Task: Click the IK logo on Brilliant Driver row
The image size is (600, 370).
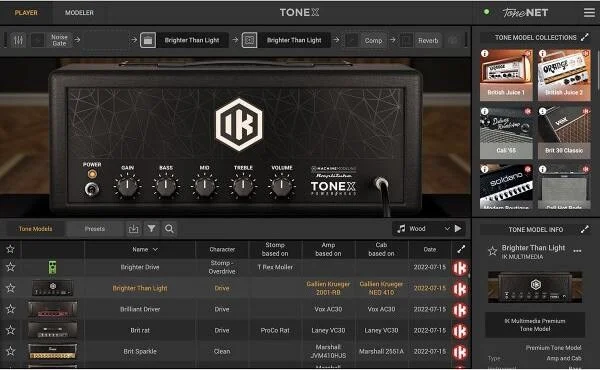Action: point(460,310)
